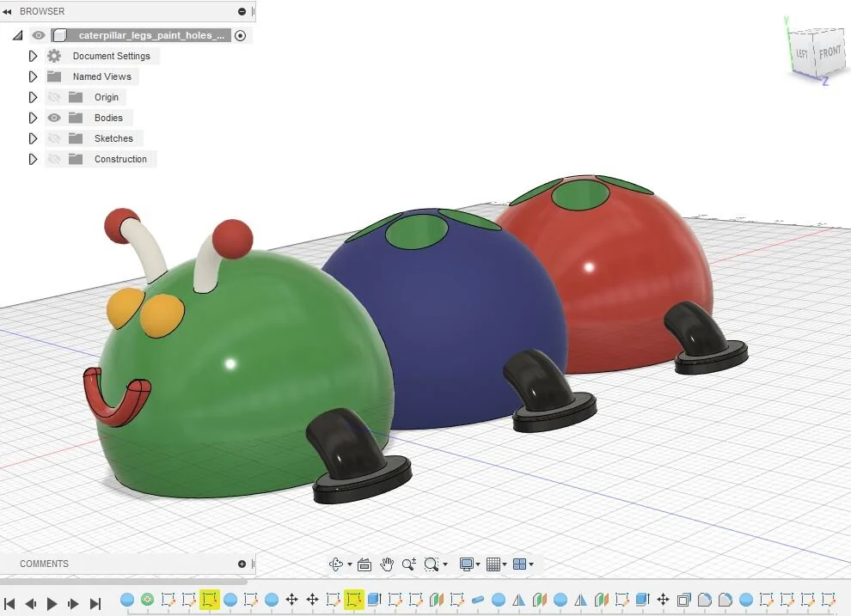Click the Sketches folder label
Viewport: 851px width, 616px height.
[113, 138]
